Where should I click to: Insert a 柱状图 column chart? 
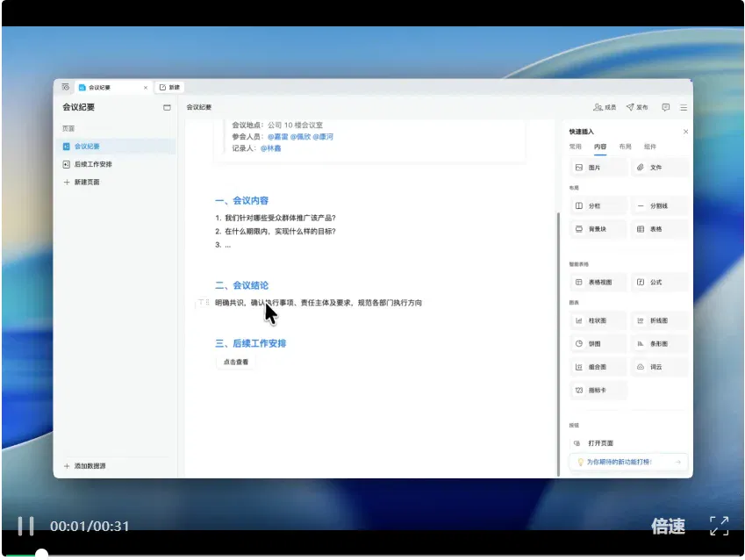tap(598, 321)
